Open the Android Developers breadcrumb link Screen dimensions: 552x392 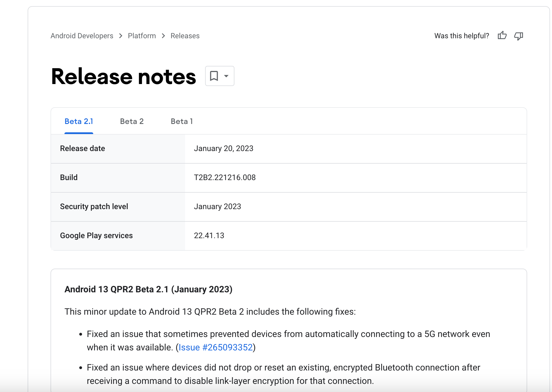[x=82, y=36]
